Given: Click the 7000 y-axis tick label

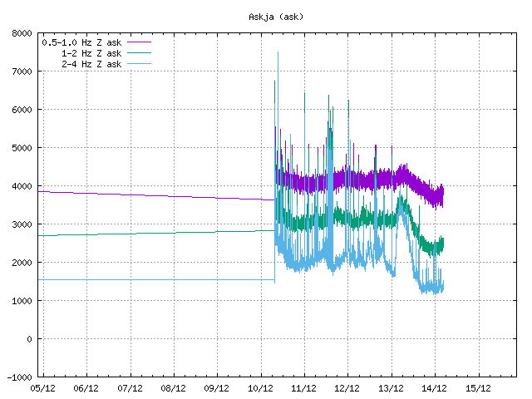Looking at the screenshot, I should coord(22,72).
